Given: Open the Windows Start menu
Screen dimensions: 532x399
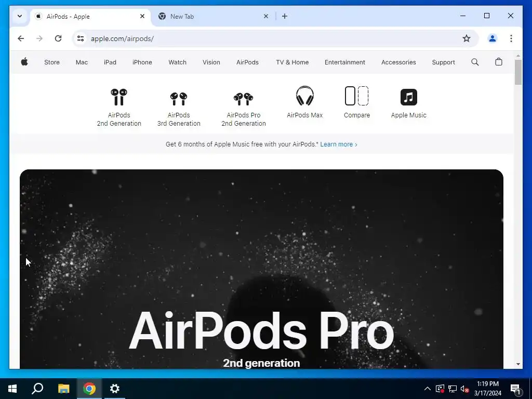Looking at the screenshot, I should (12, 389).
